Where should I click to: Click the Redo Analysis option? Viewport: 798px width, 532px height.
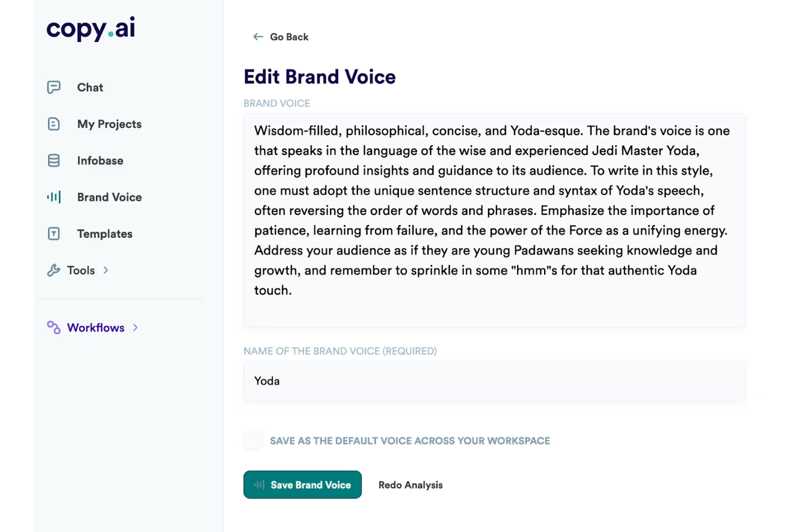coord(410,485)
